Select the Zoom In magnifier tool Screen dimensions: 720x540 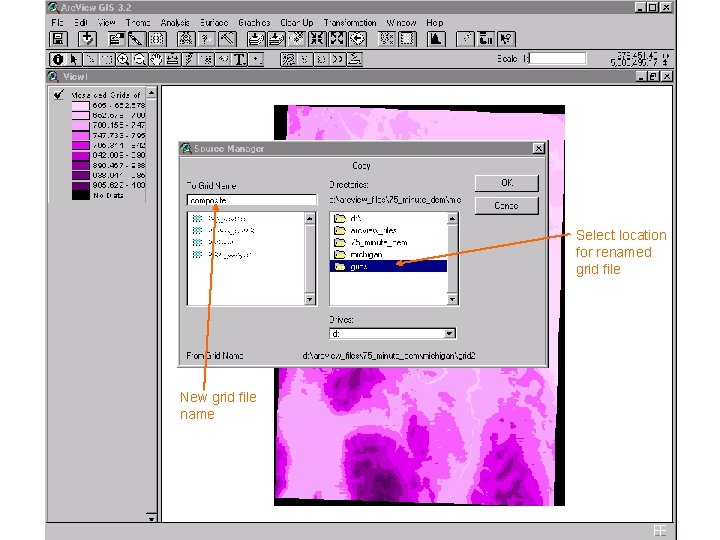tap(123, 59)
